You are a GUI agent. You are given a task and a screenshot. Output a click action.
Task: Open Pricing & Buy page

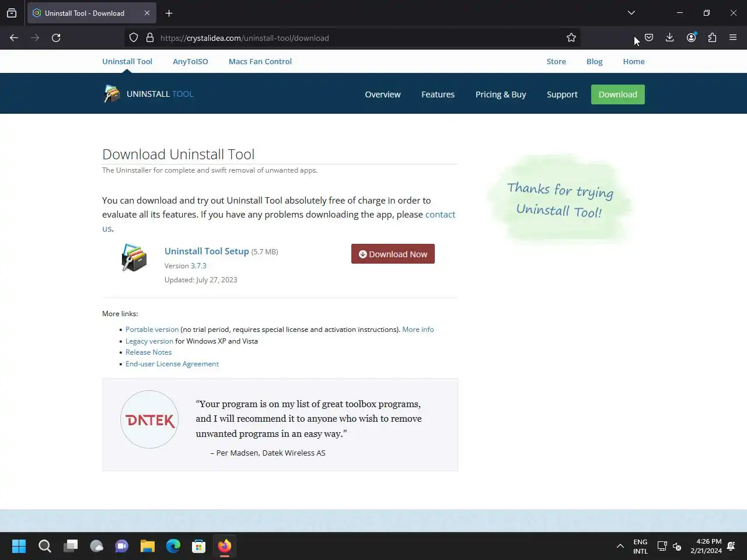(x=501, y=94)
